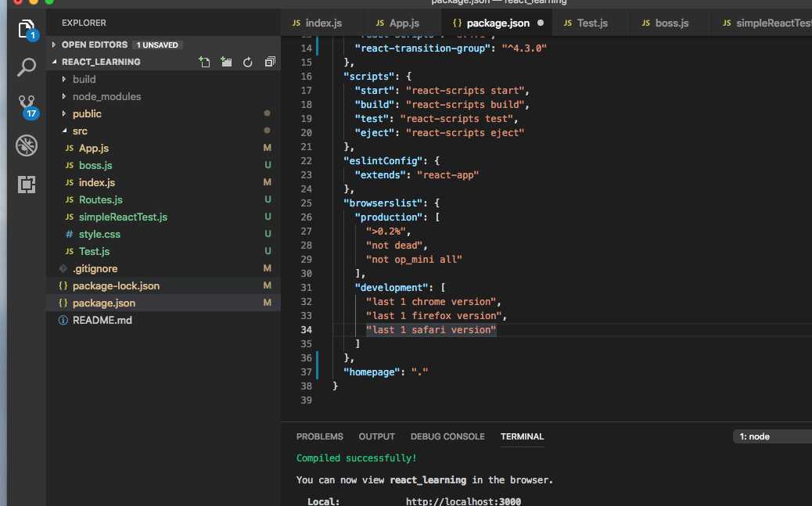Open App.js from the explorer tree
Screen dimensions: 812x506
click(94, 148)
